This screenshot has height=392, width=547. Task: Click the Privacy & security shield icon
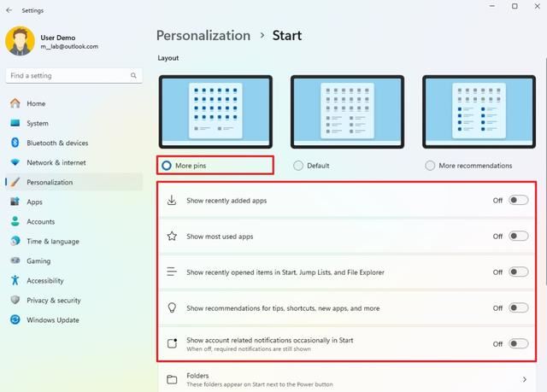click(x=15, y=301)
